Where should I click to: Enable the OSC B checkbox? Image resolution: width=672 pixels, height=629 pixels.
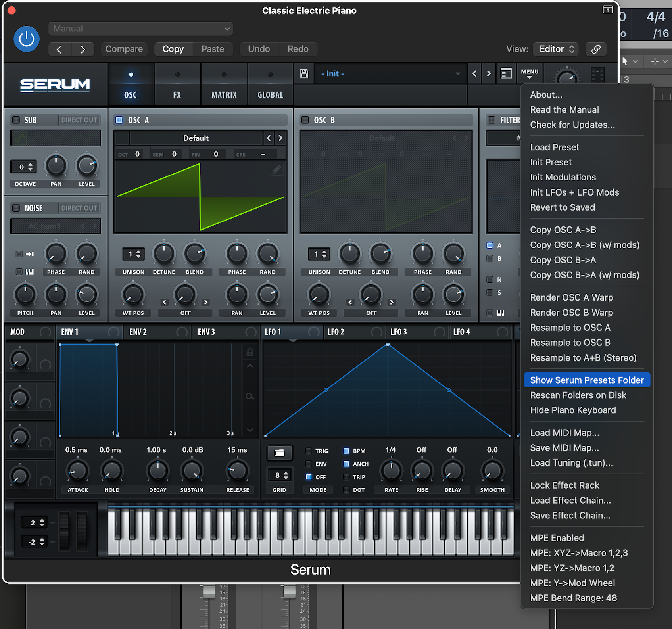pos(305,120)
